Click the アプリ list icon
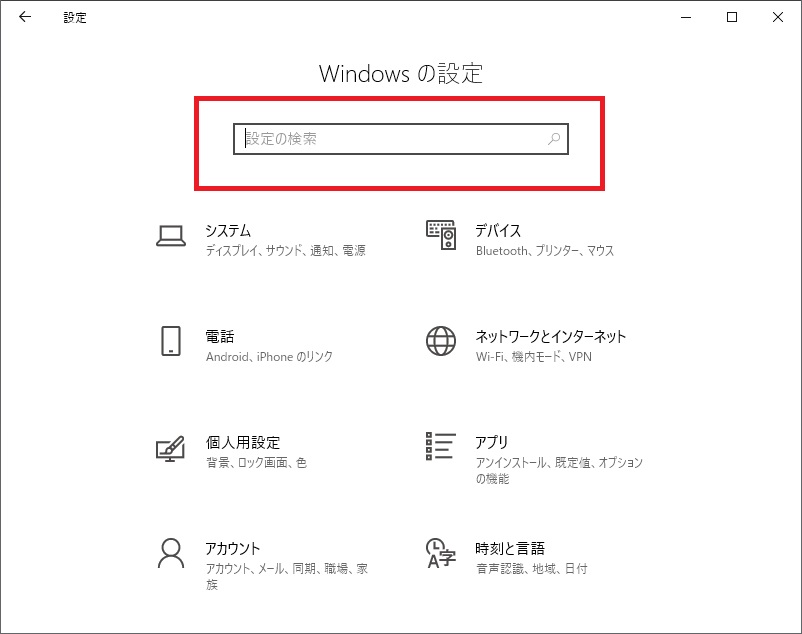802x634 pixels. coord(441,446)
